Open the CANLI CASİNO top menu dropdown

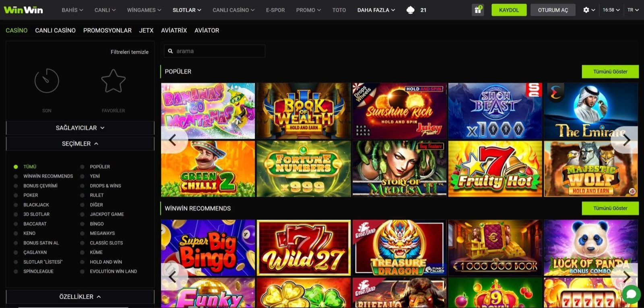(233, 10)
